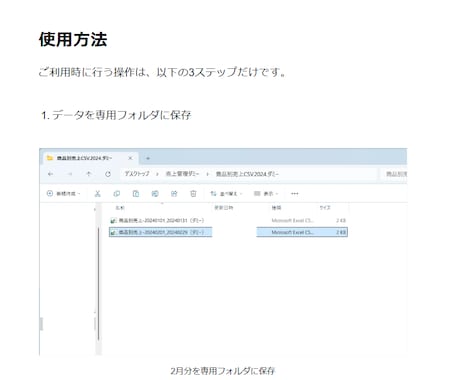Click the caption 2月分を専用フォルダに保存
The height and width of the screenshot is (380, 460).
coord(223,371)
